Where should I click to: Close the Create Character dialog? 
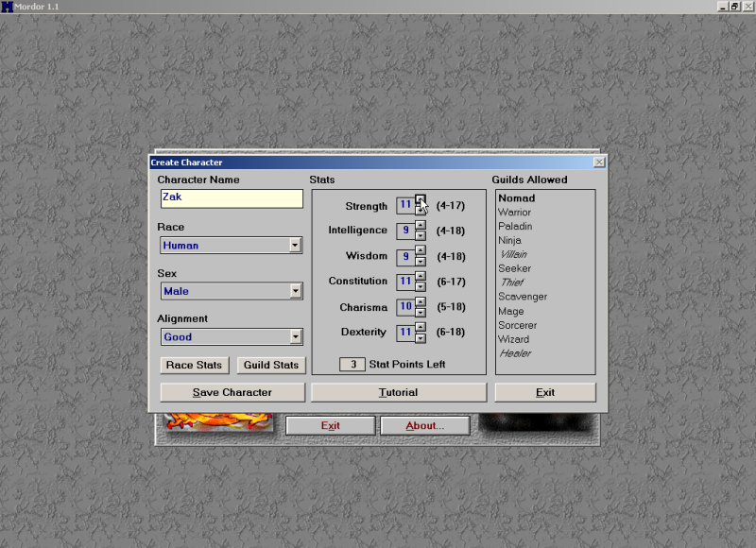[x=599, y=163]
